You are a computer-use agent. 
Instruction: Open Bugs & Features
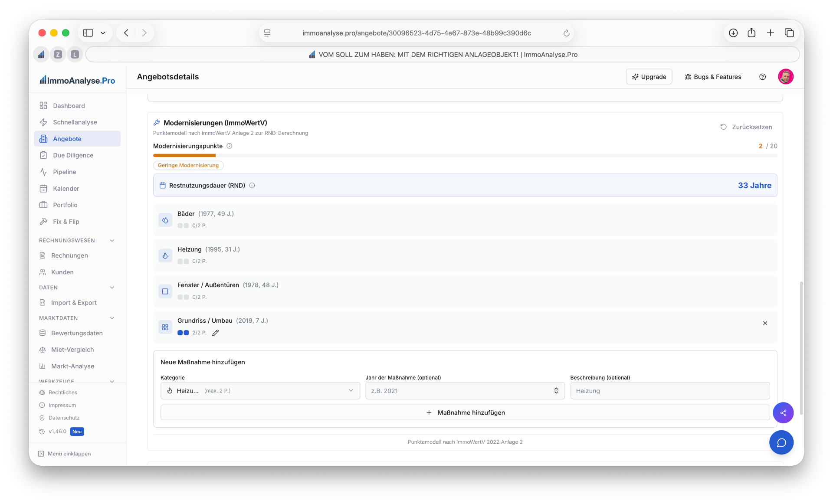click(x=713, y=77)
